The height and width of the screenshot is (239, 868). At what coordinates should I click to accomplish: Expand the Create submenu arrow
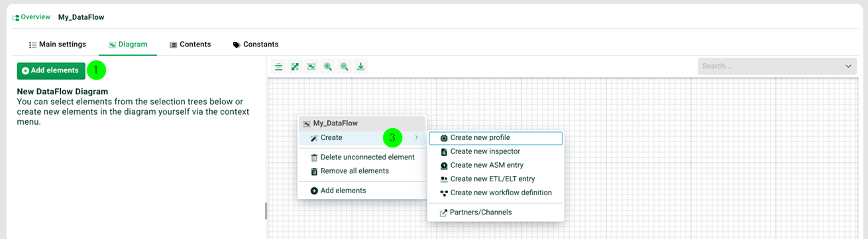(416, 137)
